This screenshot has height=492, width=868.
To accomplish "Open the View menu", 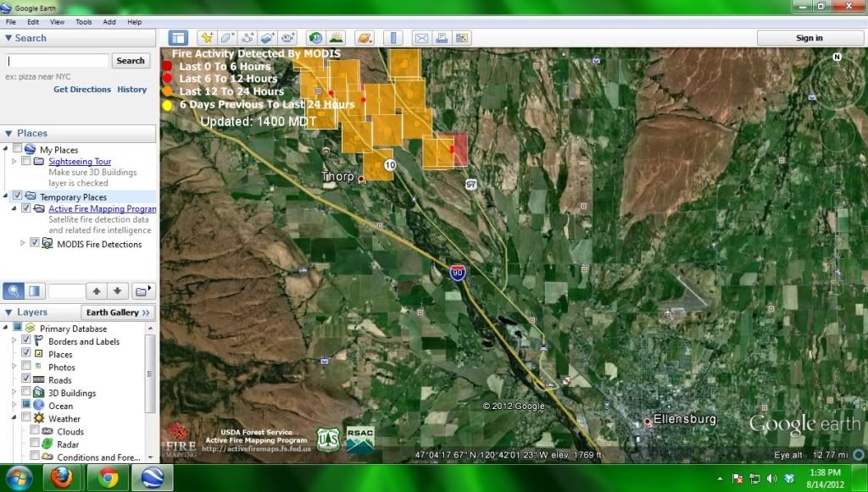I will coord(57,22).
